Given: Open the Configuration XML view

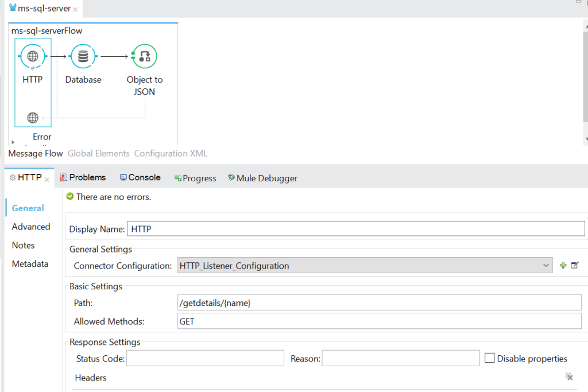Looking at the screenshot, I should (x=170, y=153).
